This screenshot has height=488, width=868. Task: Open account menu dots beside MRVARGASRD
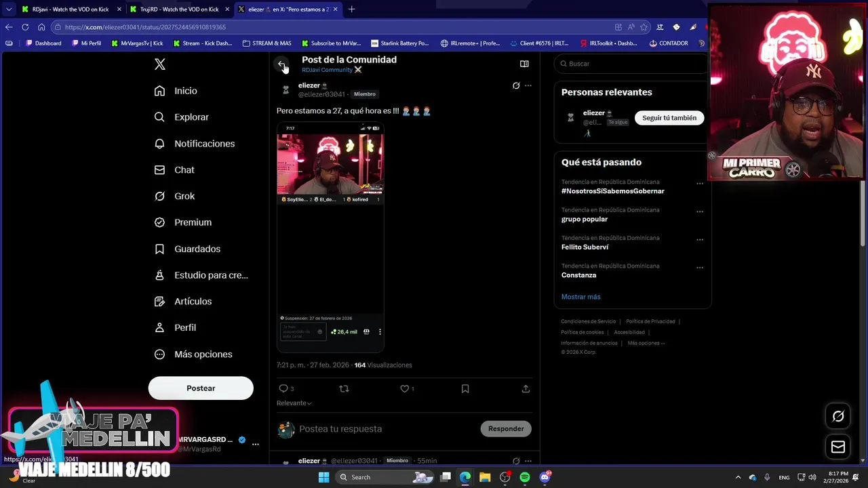click(x=256, y=444)
